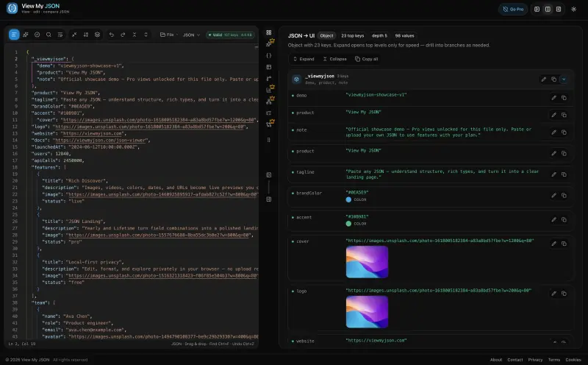Viewport: 588px width, 365px height.
Task: Open the JSON format dropdown
Action: click(x=191, y=35)
